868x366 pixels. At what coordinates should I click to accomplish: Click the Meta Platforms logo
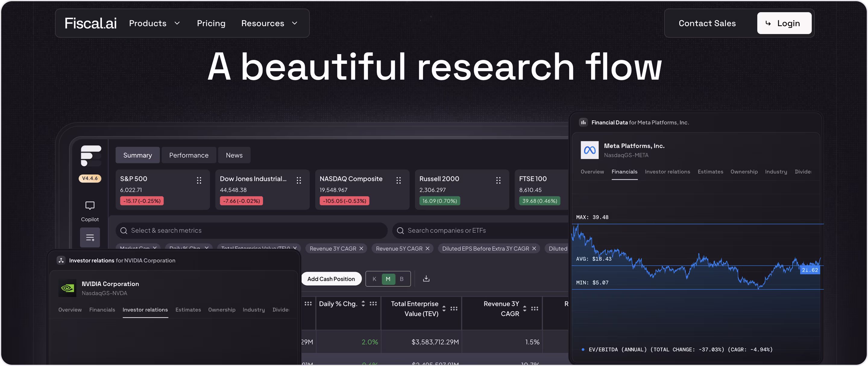pyautogui.click(x=590, y=150)
